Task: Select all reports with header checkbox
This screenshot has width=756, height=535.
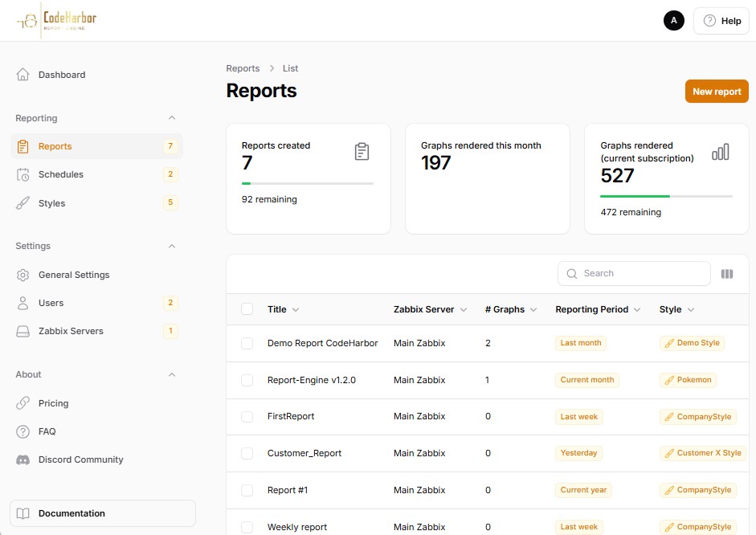Action: [247, 309]
